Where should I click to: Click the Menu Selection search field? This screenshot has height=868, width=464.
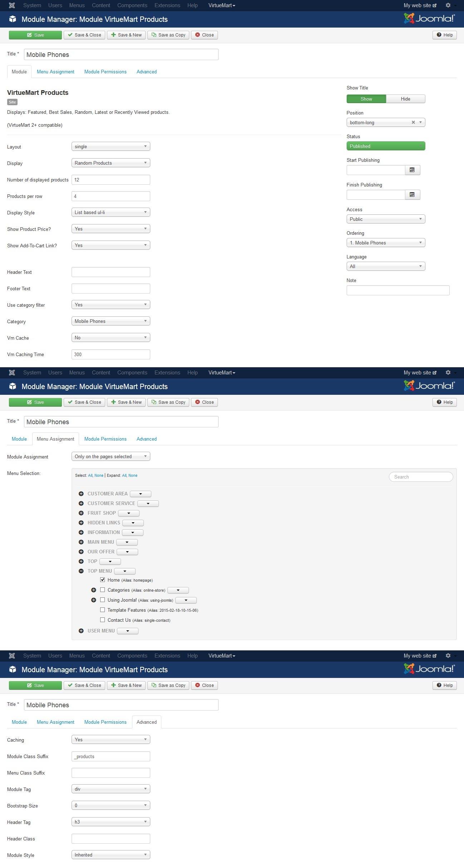click(421, 477)
